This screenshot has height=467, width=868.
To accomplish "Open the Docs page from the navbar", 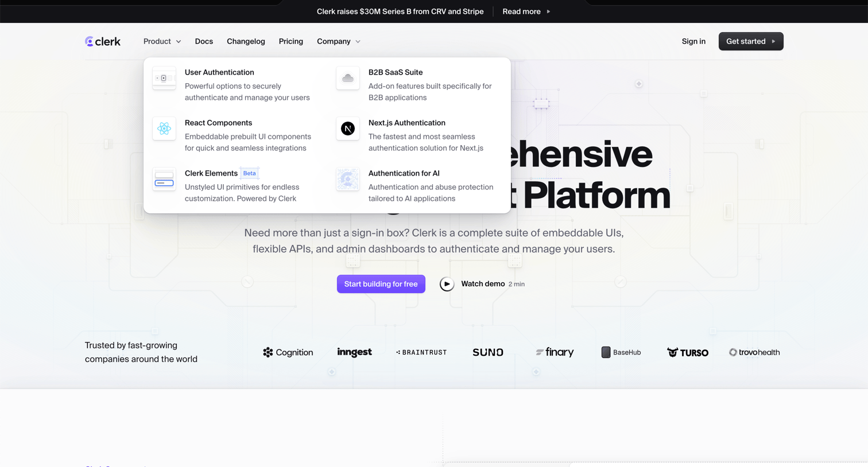I will pyautogui.click(x=204, y=41).
